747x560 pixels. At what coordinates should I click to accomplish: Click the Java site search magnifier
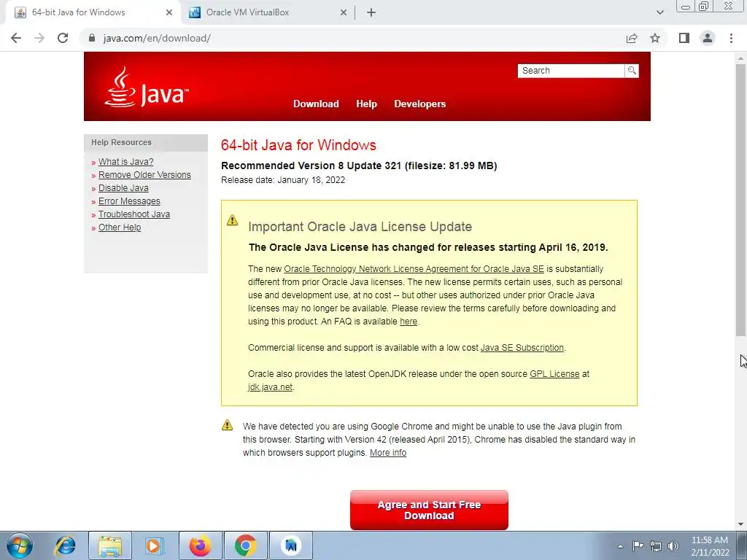[632, 71]
